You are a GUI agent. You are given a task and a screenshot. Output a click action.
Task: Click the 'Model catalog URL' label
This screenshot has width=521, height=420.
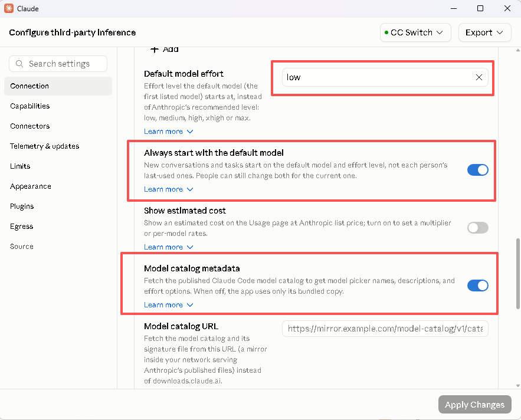point(181,326)
